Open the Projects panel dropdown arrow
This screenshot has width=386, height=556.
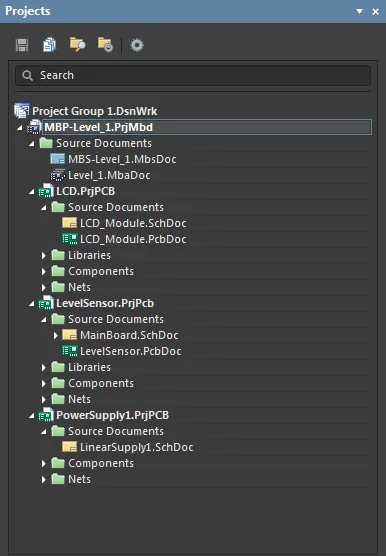359,11
